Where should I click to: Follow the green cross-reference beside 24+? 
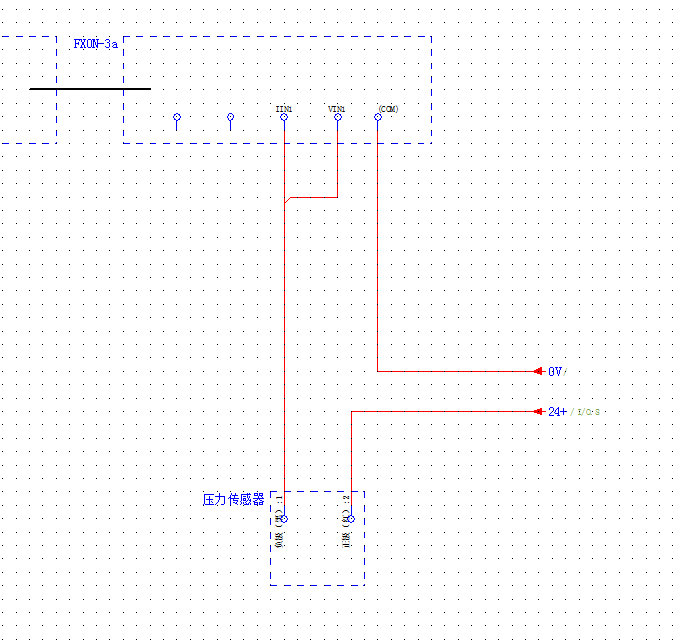pos(586,412)
